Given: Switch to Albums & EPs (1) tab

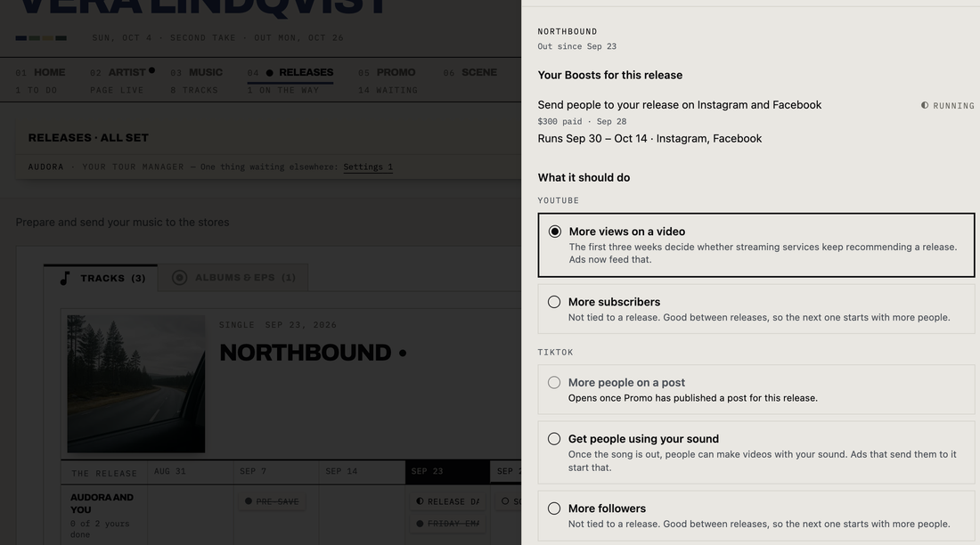Looking at the screenshot, I should tap(233, 278).
